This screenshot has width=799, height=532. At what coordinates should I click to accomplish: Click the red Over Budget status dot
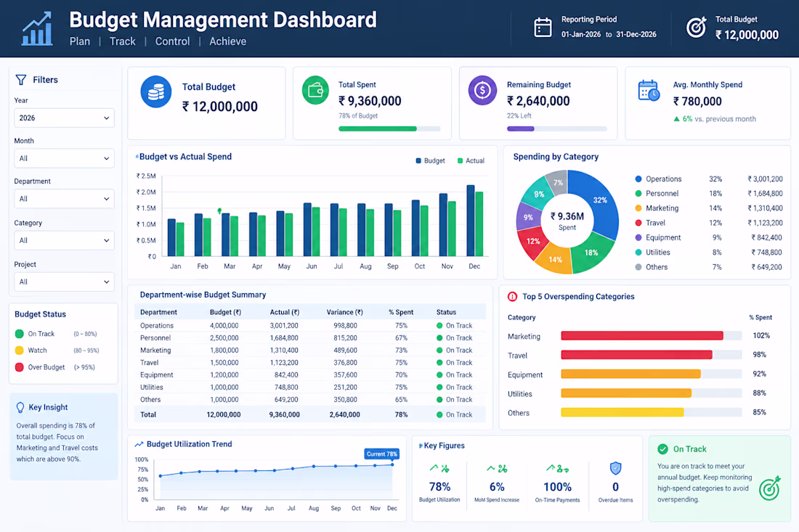20,367
